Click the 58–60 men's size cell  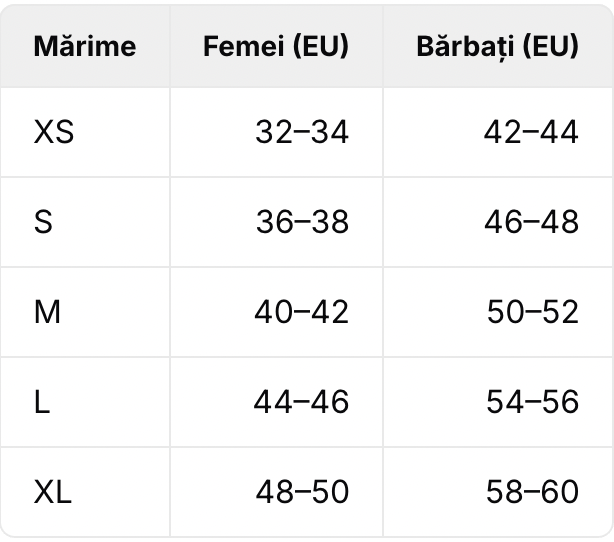498,492
